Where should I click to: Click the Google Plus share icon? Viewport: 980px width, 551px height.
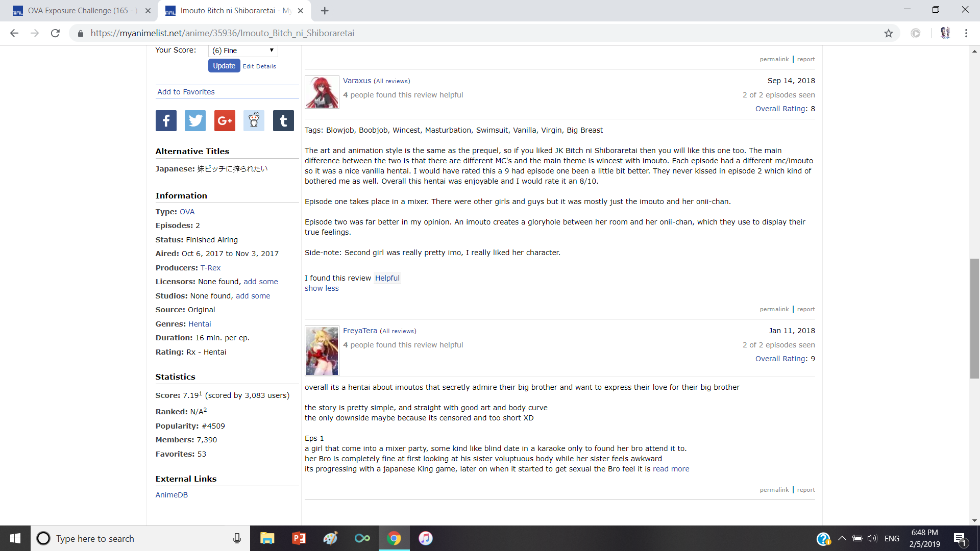point(225,121)
